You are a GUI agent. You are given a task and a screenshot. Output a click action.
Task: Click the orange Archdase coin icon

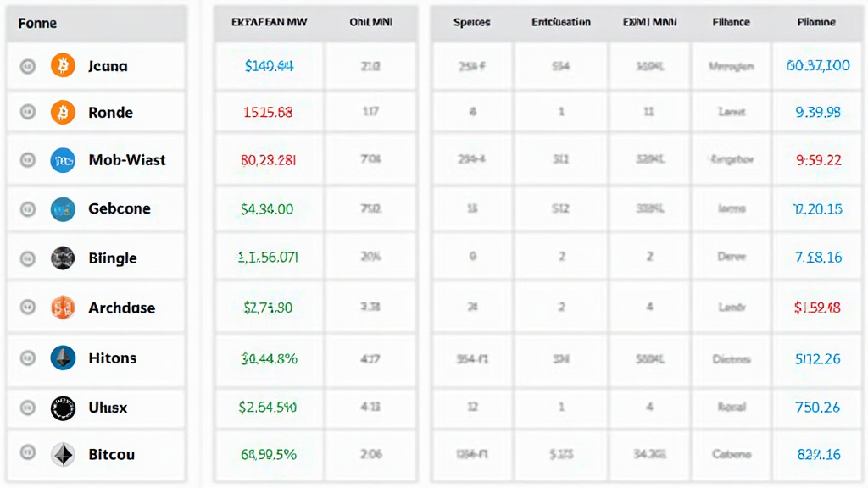point(63,308)
